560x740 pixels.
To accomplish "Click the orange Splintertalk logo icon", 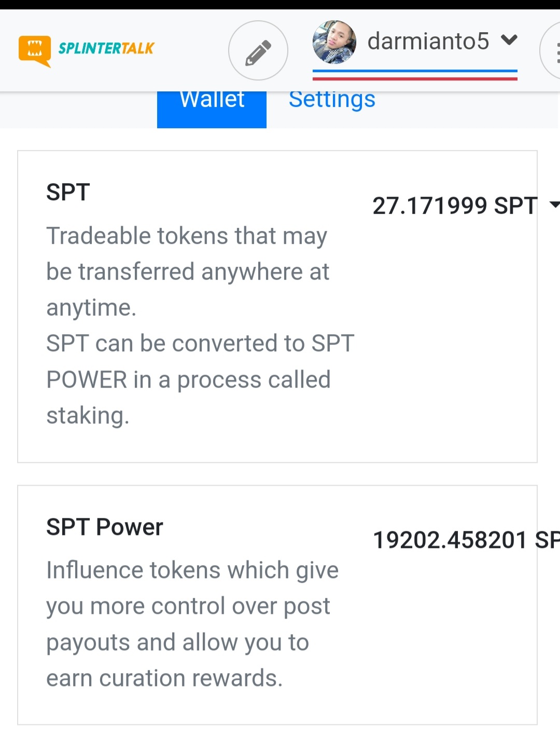I will 35,50.
